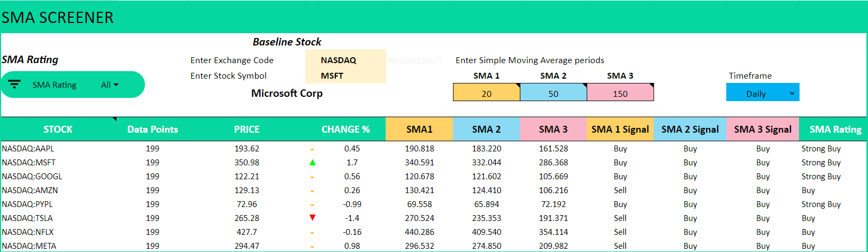Click the blue SMA 2 column header
The height and width of the screenshot is (252, 868).
[x=486, y=129]
